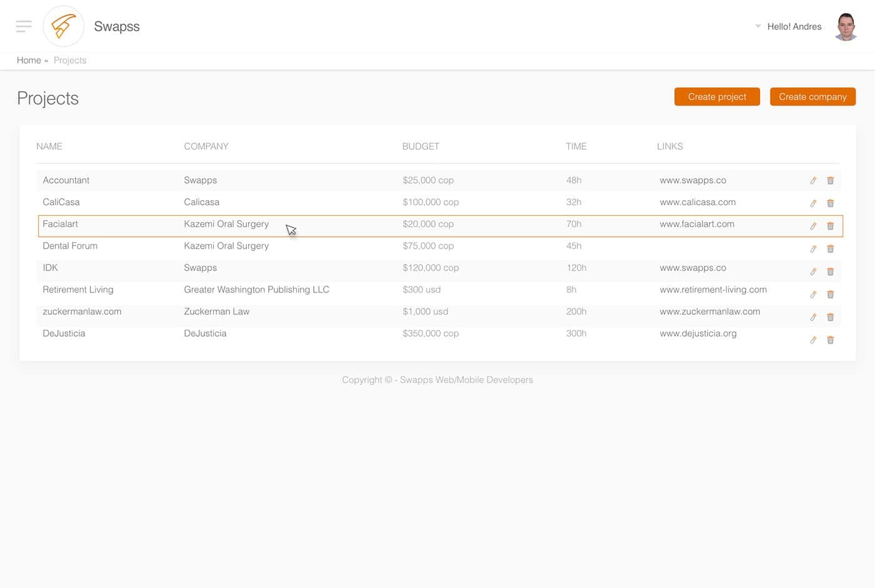Click the Hello! Andres greeting
Viewport: 875px width, 588px height.
(x=794, y=26)
